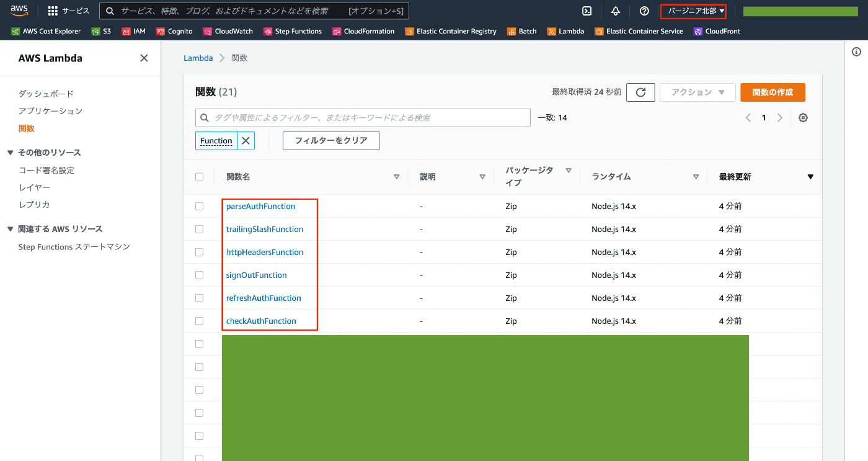868x461 pixels.
Task: Refresh the functions list
Action: (641, 92)
